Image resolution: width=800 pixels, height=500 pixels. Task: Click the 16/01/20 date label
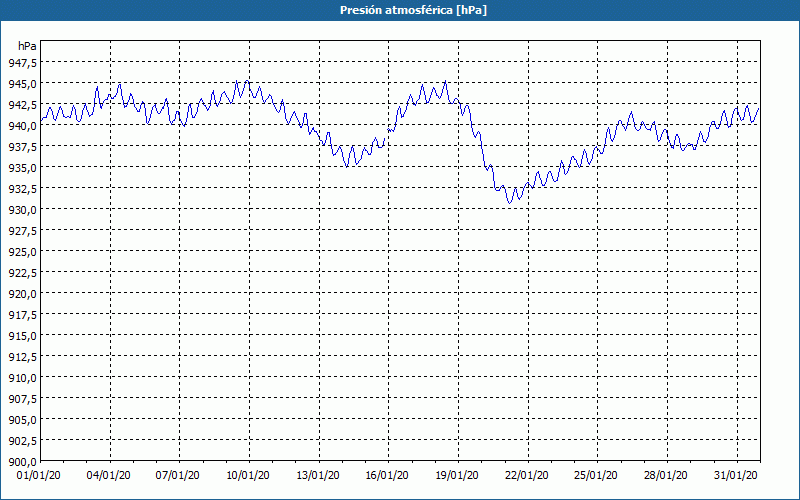pyautogui.click(x=387, y=476)
